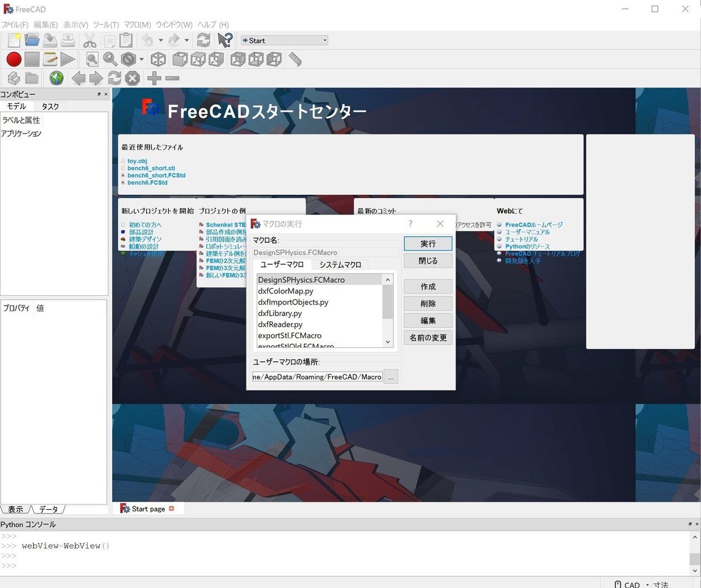This screenshot has width=701, height=588.
Task: Open the FreeCADホームページ web link
Action: tap(534, 224)
